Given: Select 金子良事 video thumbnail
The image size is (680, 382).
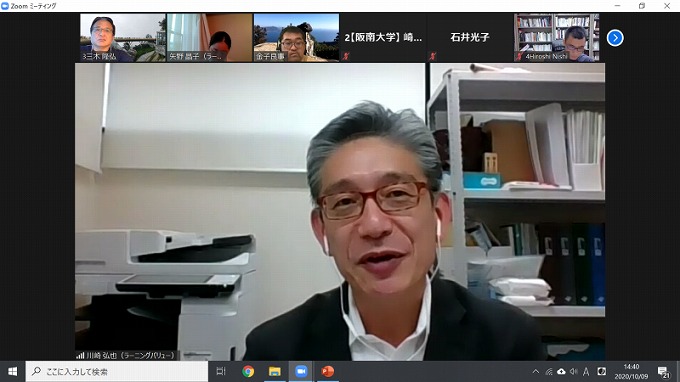Looking at the screenshot, I should (296, 37).
